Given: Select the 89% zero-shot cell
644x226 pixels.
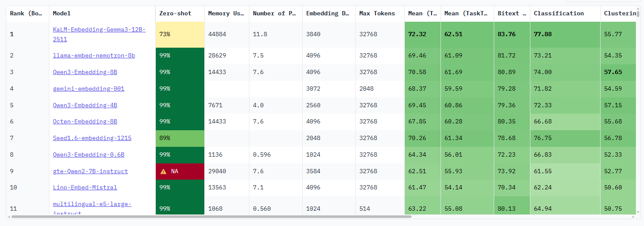Looking at the screenshot, I should click(x=180, y=138).
